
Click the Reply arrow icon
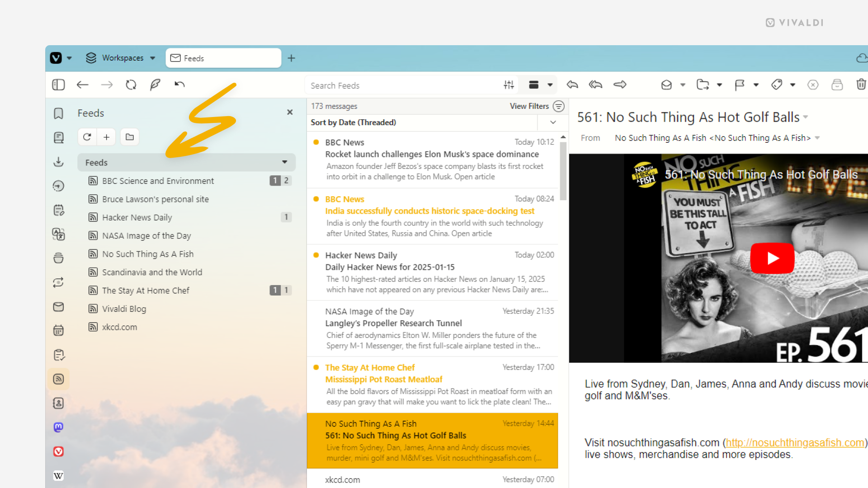[x=572, y=84]
